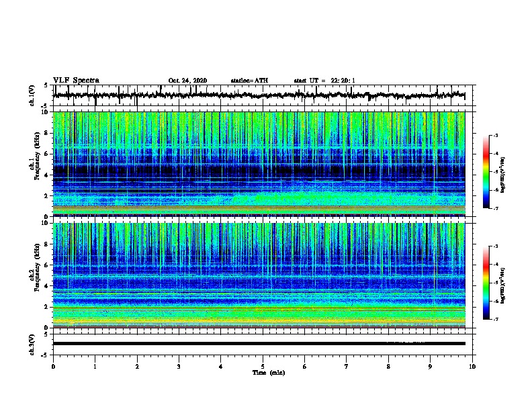Viewport: 532px width, 411px height.
Task: Click time axis tick label "9"
Action: pyautogui.click(x=430, y=367)
